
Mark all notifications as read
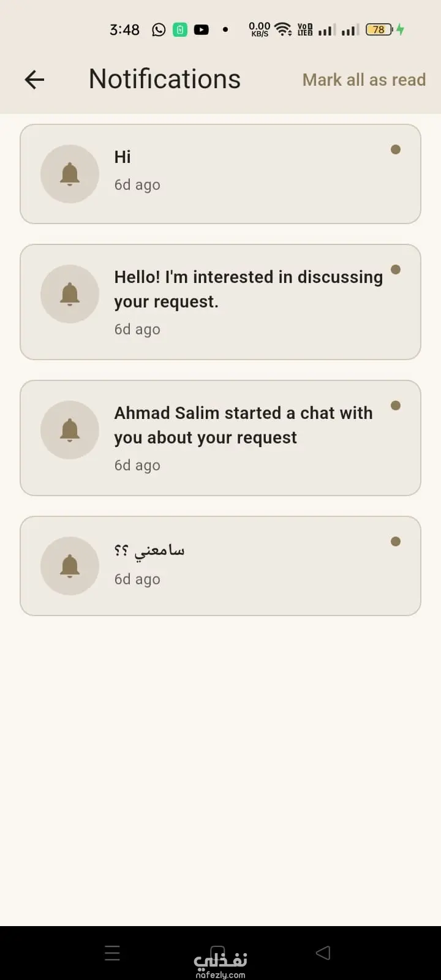click(364, 80)
